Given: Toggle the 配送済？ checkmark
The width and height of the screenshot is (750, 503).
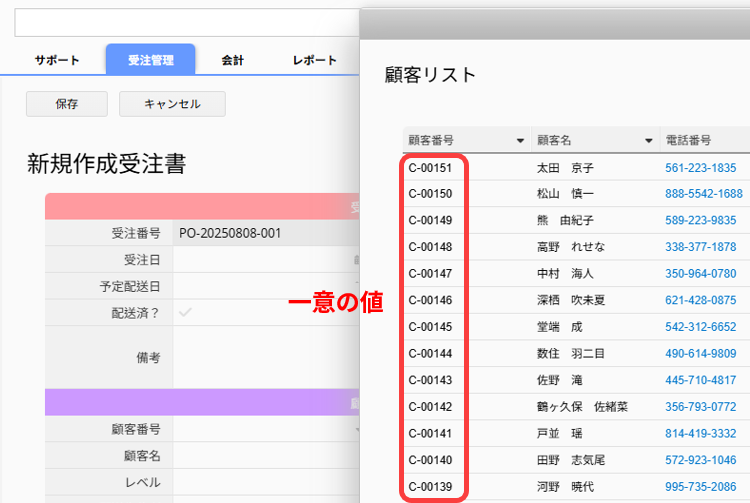Looking at the screenshot, I should 186,313.
